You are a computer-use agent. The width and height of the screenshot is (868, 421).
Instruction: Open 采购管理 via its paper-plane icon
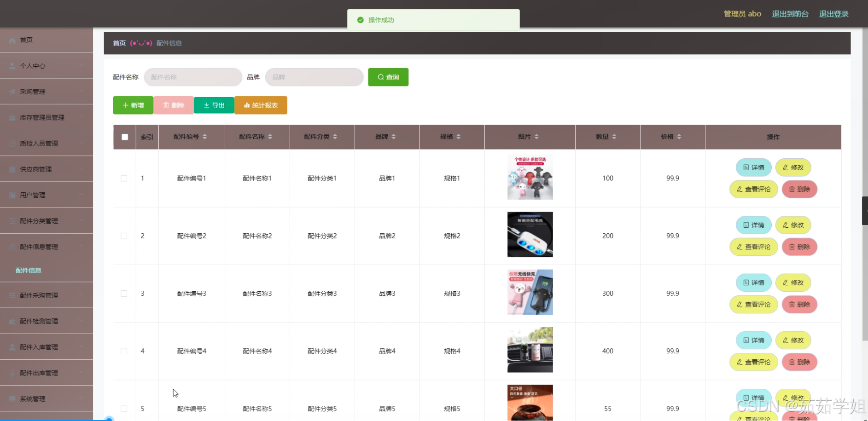pos(12,92)
